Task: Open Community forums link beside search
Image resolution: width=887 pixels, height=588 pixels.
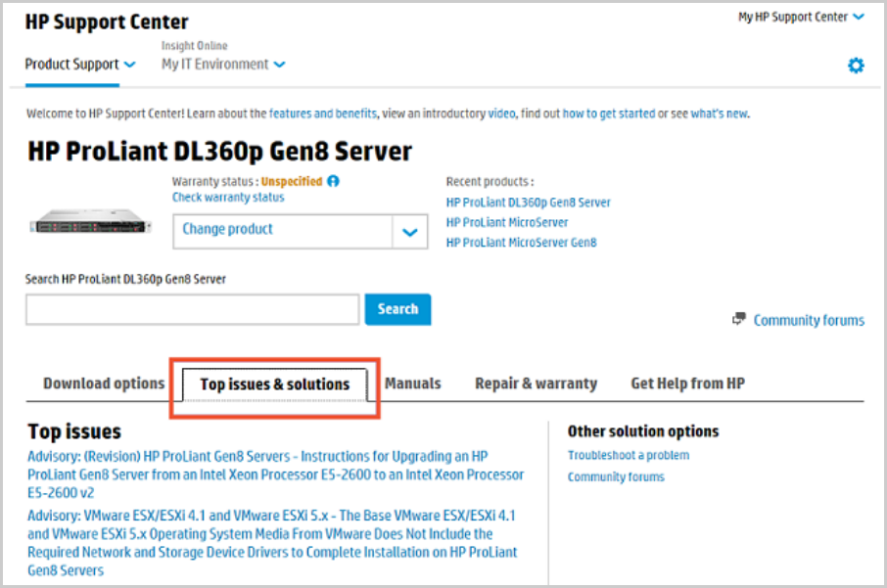Action: point(809,321)
